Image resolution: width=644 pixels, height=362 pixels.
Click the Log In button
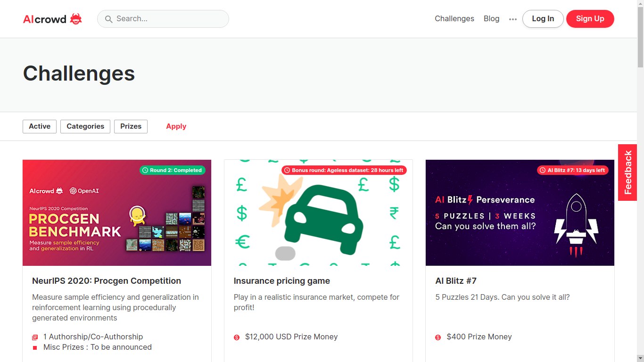(543, 19)
